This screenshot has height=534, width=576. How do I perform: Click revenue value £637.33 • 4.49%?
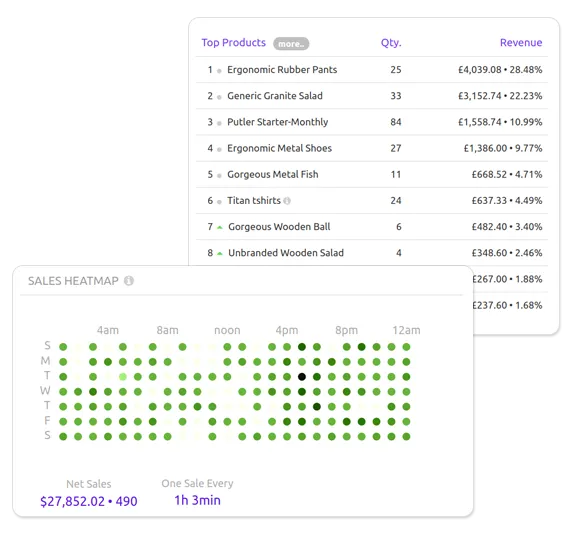(x=507, y=201)
